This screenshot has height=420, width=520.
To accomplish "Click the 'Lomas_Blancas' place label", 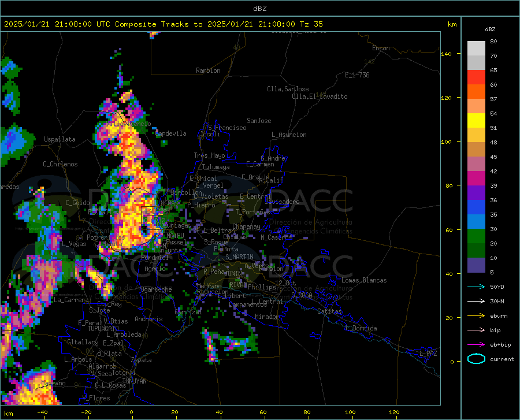I will pyautogui.click(x=364, y=280).
